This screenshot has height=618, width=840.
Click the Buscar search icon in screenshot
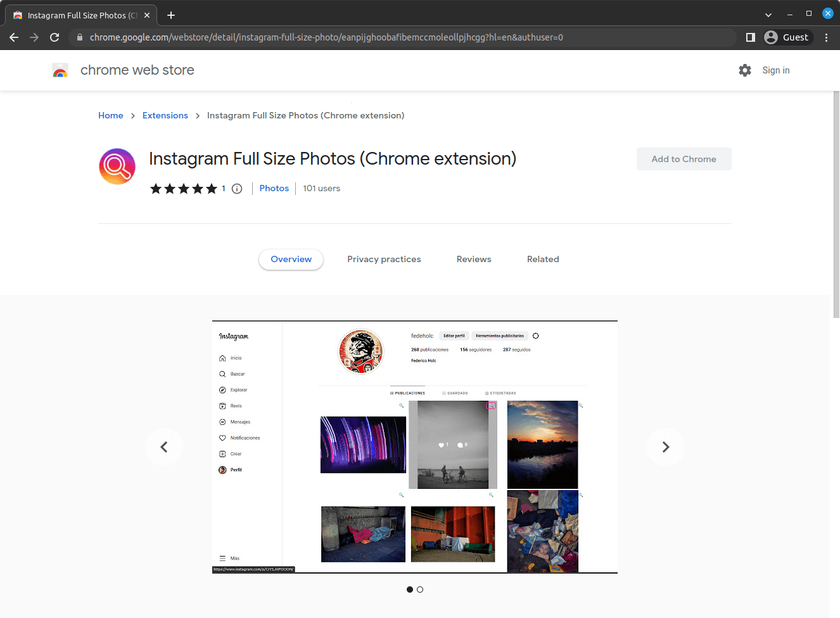click(x=222, y=374)
